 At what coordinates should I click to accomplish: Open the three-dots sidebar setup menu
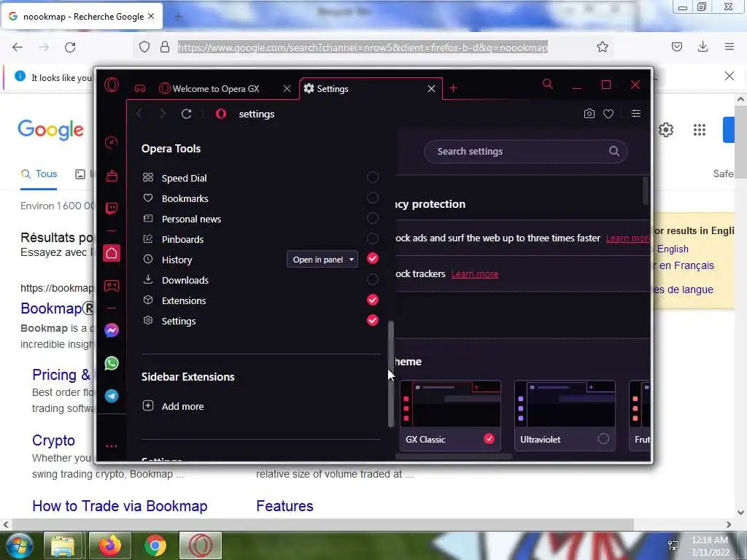point(112,446)
